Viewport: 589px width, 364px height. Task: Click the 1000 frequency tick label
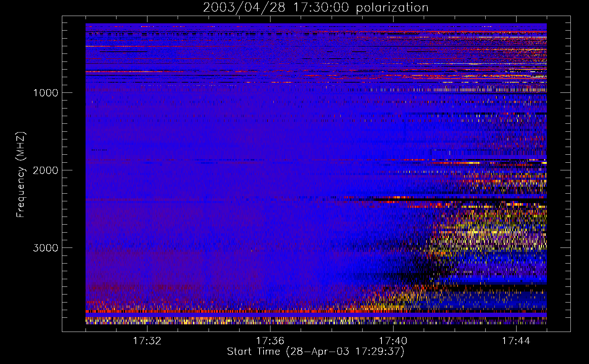[46, 93]
